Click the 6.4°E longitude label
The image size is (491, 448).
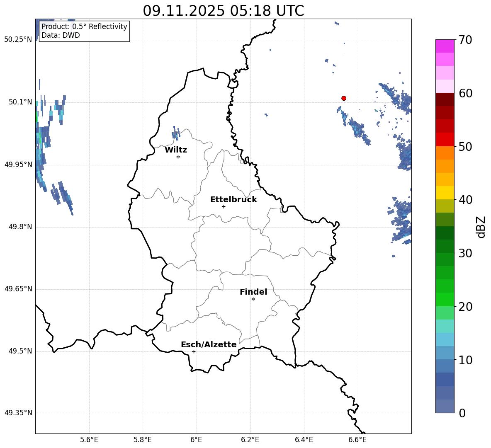(304, 440)
